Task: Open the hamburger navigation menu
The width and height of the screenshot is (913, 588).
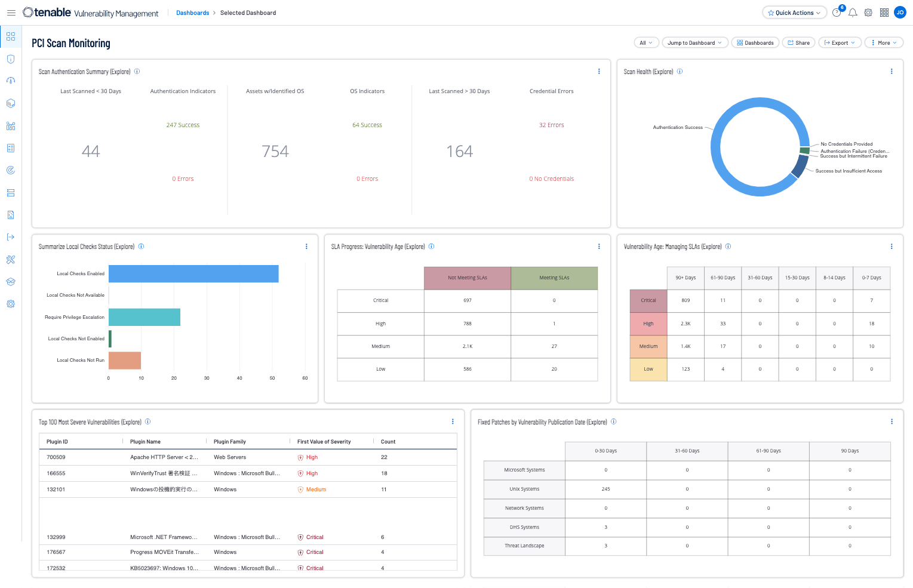Action: [11, 13]
